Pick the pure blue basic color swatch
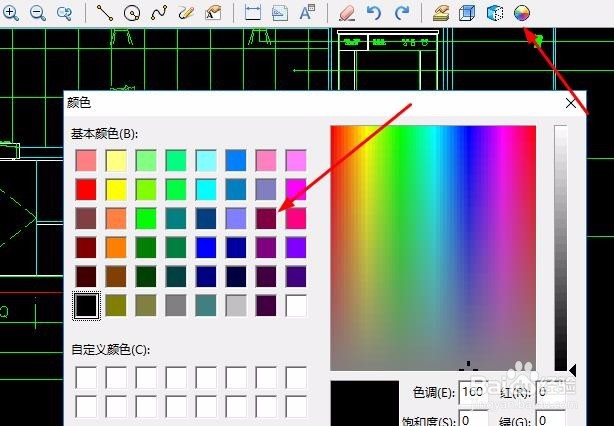The width and height of the screenshot is (614, 426). pyautogui.click(x=206, y=247)
